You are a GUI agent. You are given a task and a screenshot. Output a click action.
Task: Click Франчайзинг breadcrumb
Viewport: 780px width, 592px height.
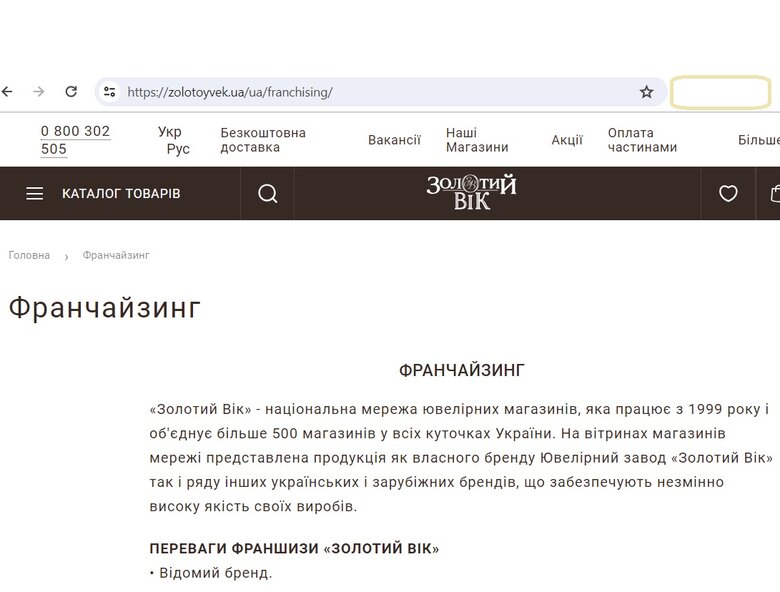116,255
